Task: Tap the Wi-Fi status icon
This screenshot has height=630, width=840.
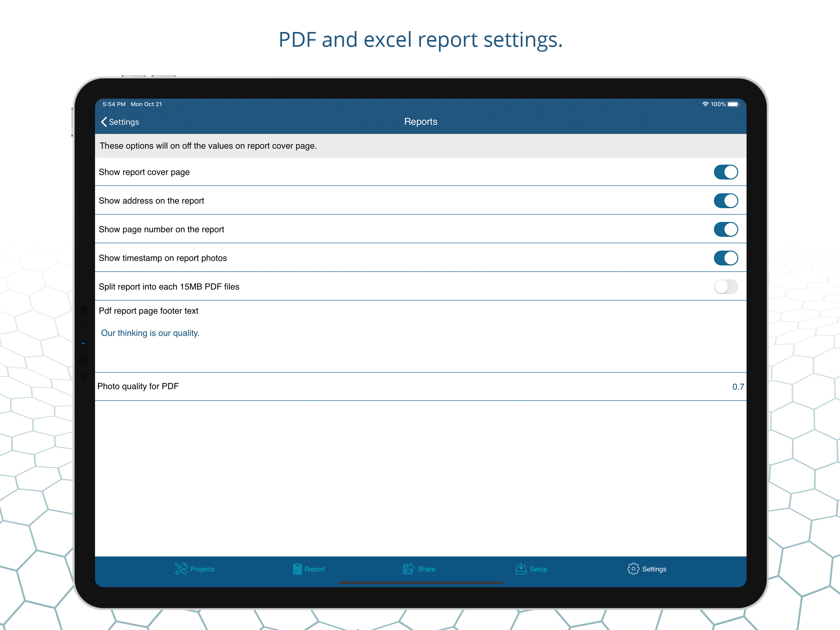Action: point(705,104)
